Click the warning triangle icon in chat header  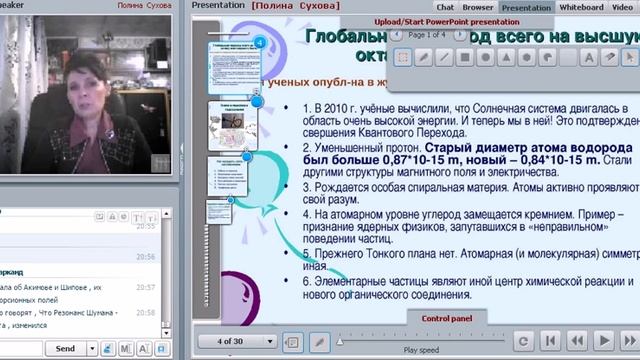[x=112, y=216]
